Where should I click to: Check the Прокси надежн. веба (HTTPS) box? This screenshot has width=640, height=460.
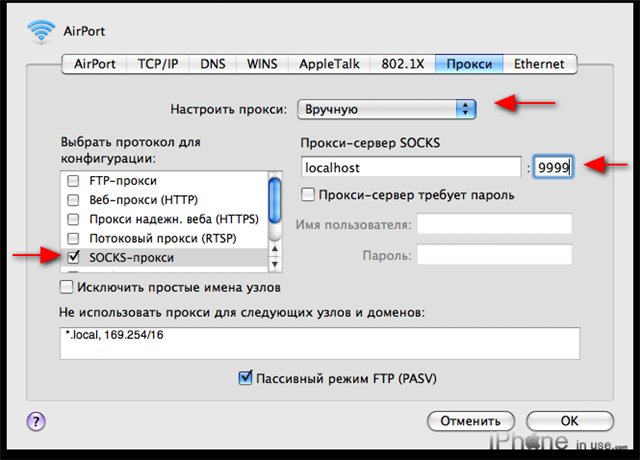pos(73,219)
